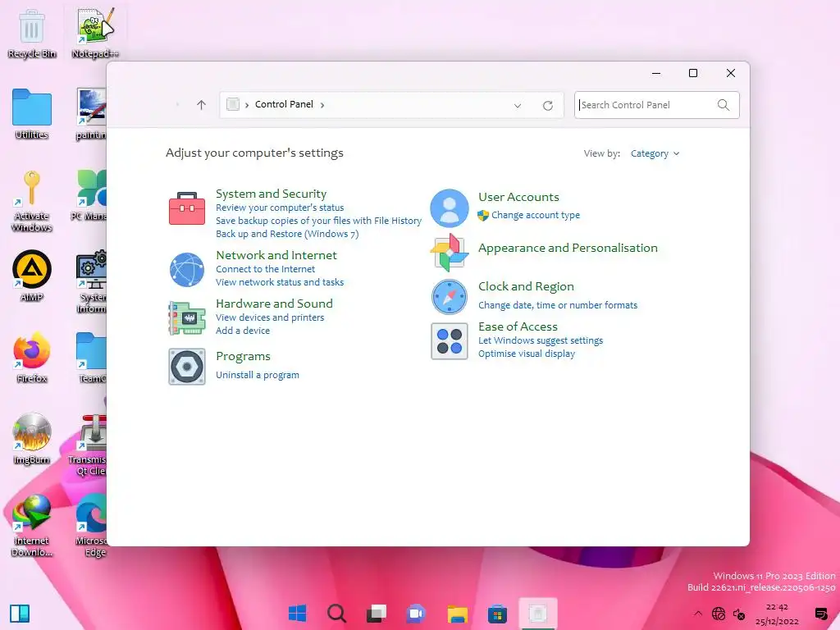Expand the chevron before Control Panel breadcrumb
Screen dimensions: 840x630
(x=247, y=105)
